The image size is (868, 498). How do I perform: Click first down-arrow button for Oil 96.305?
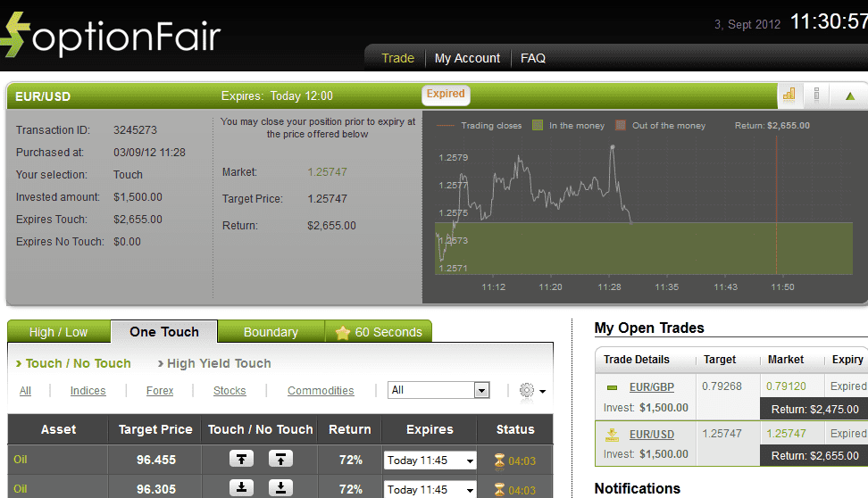tap(242, 487)
